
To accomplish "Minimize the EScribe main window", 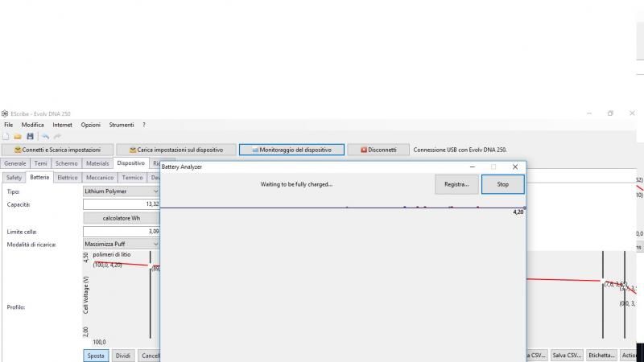I will pos(589,113).
